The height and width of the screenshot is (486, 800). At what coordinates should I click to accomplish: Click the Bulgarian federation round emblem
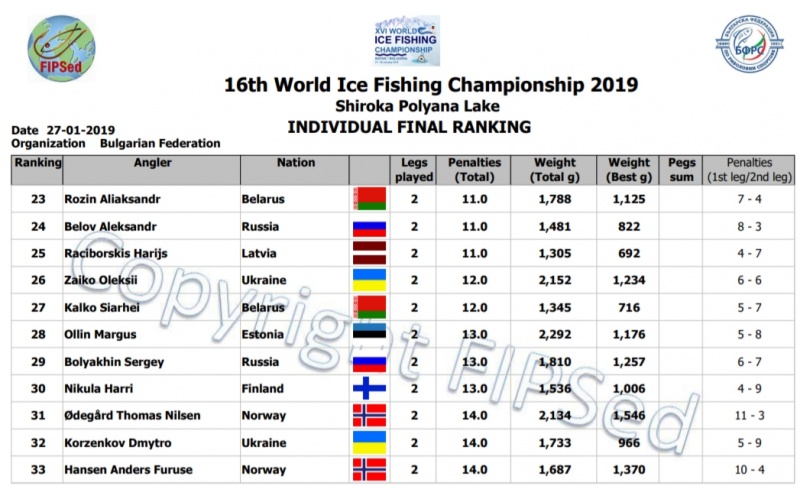tap(749, 42)
